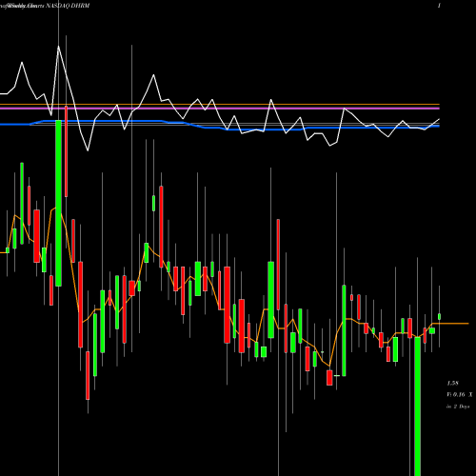The height and width of the screenshot is (476, 476).
Task: Select the long green candle extending to chart bottom
Action: coord(418,407)
